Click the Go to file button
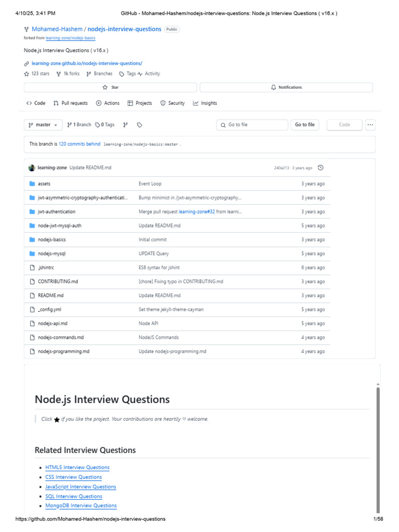 (x=304, y=125)
